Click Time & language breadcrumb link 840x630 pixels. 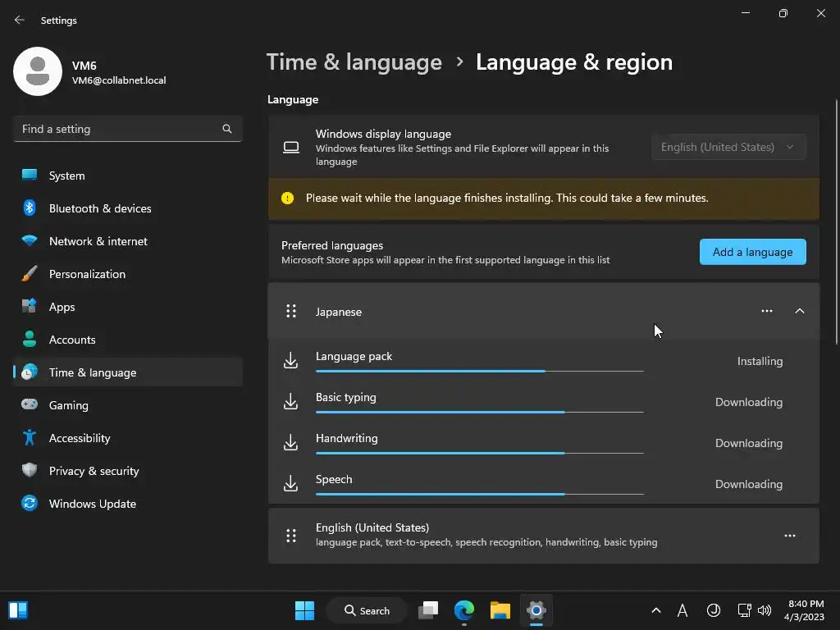[x=354, y=62]
